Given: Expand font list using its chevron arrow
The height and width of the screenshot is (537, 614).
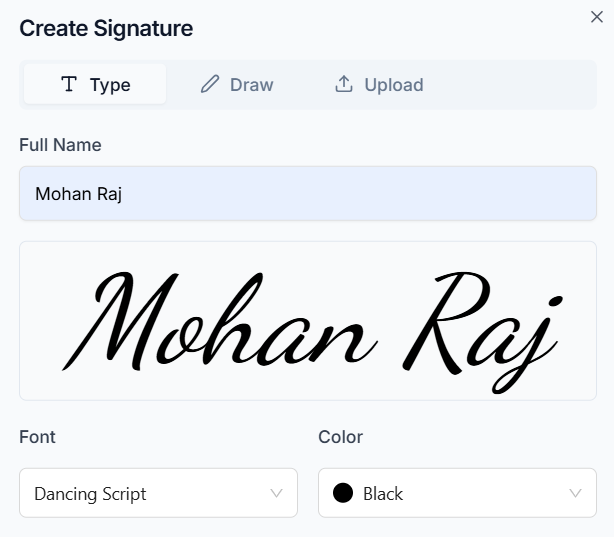Looking at the screenshot, I should 276,493.
